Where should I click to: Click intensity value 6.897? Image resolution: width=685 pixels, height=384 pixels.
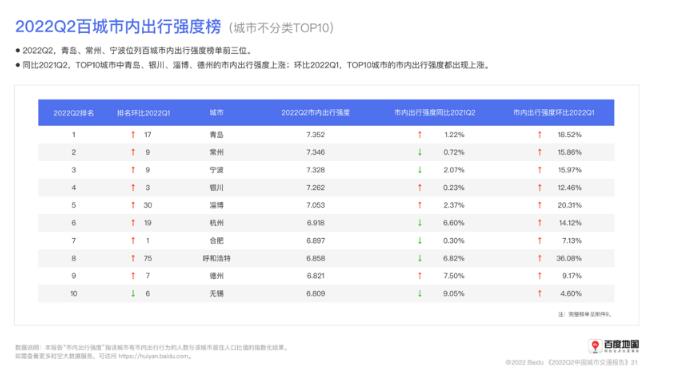coord(315,240)
